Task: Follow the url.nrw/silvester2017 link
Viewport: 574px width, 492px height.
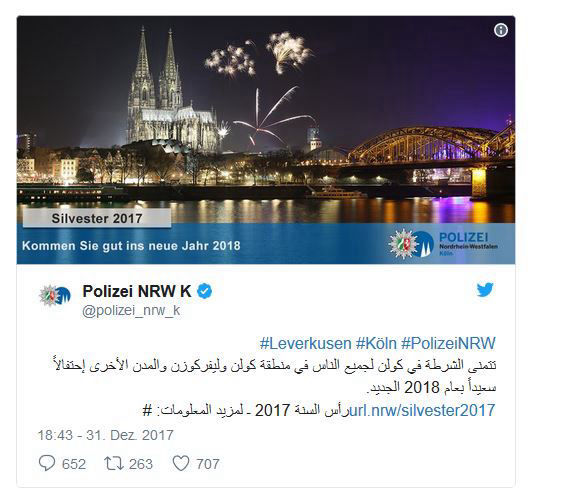Action: click(x=422, y=410)
